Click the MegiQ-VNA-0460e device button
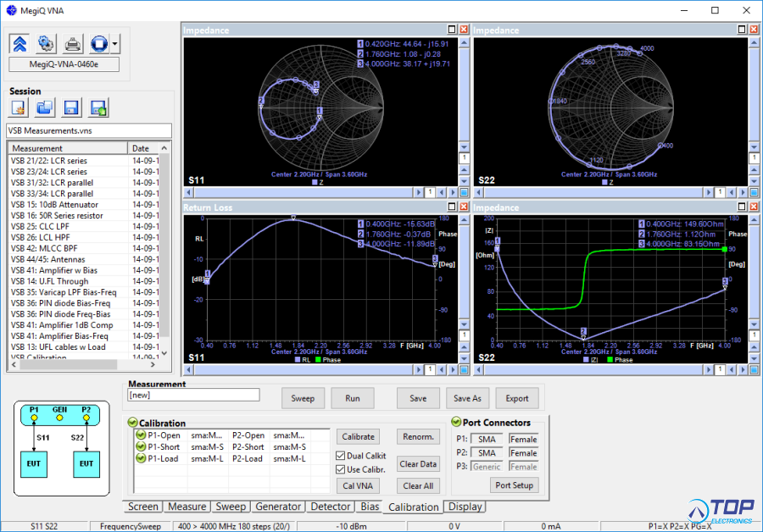Image resolution: width=763 pixels, height=532 pixels. click(x=64, y=64)
